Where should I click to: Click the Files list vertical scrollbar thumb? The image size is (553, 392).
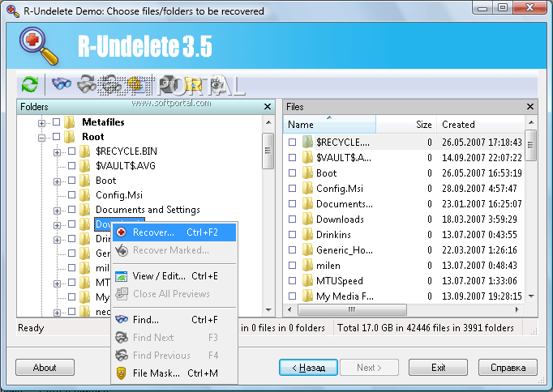tap(531, 145)
